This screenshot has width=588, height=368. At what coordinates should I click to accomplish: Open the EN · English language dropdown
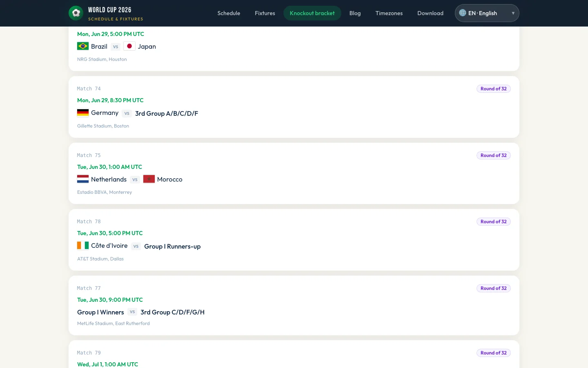click(487, 13)
